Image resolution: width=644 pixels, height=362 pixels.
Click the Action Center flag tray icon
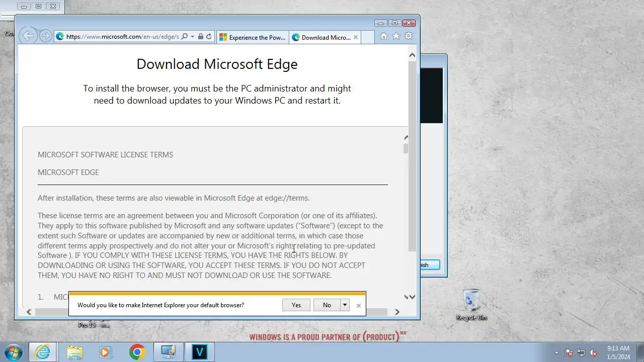pos(569,352)
